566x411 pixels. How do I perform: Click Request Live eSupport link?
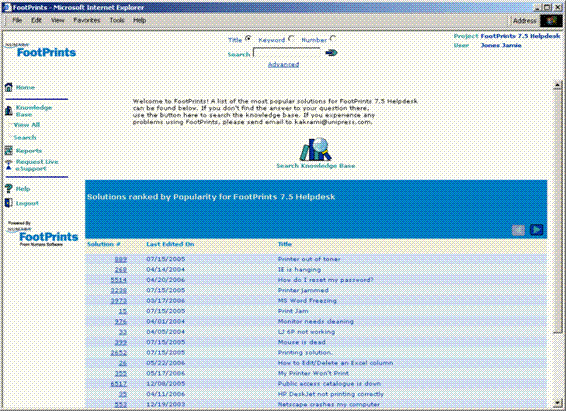click(x=37, y=165)
